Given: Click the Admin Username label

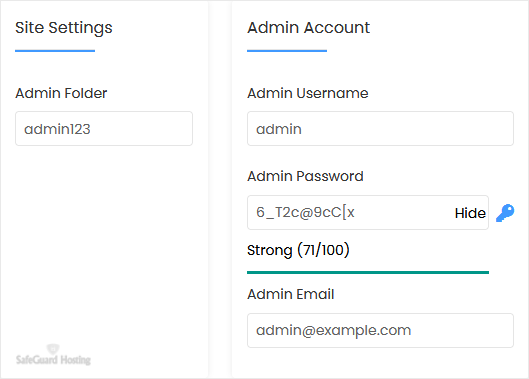Looking at the screenshot, I should pos(308,93).
